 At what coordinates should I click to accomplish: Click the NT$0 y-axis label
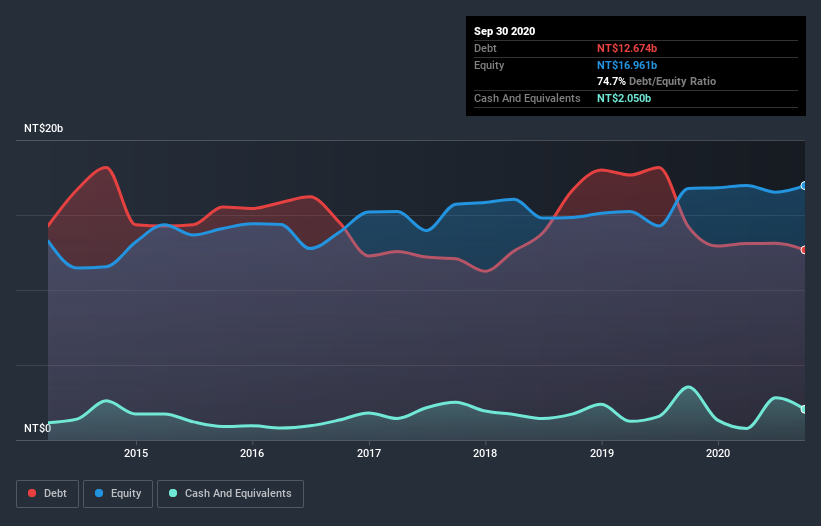click(x=38, y=429)
